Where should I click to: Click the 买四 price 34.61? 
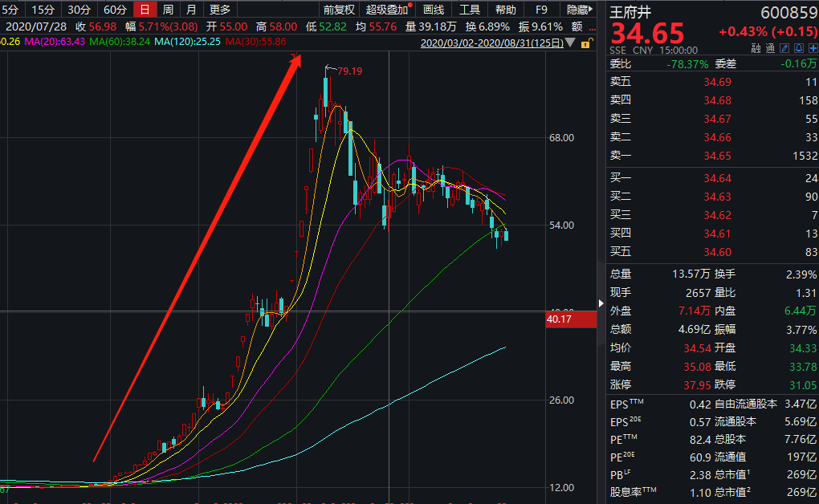click(717, 234)
